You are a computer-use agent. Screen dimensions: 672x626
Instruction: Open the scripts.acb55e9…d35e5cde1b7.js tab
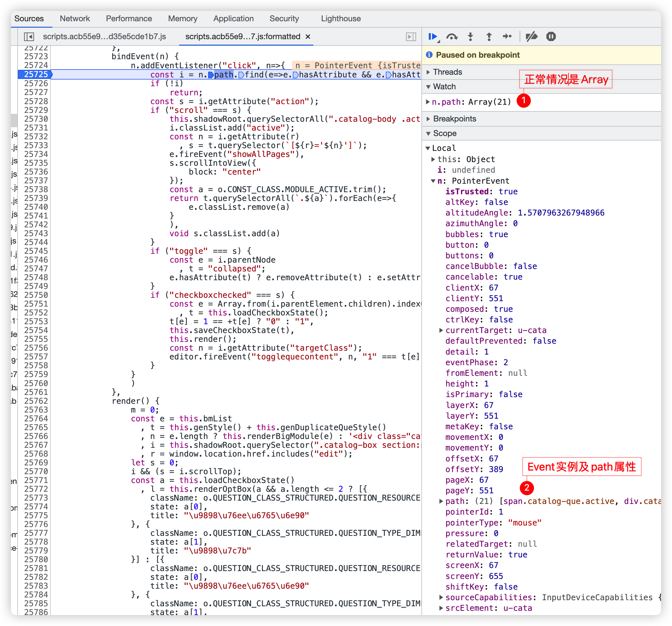(x=104, y=36)
